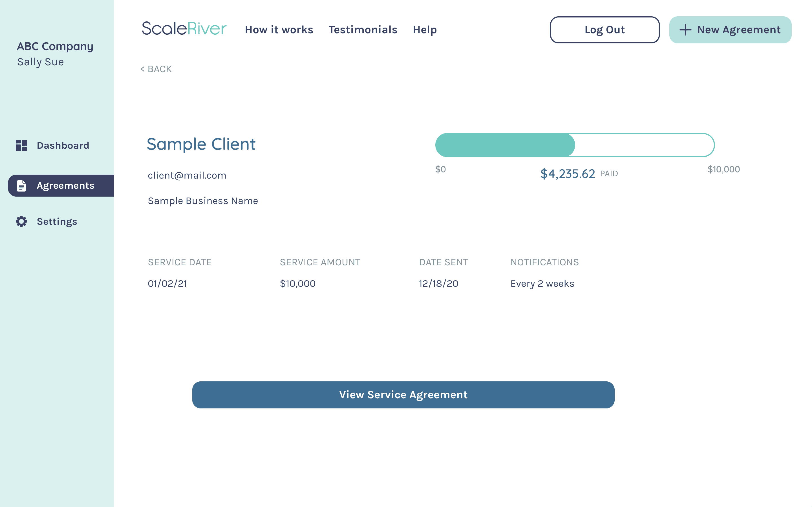This screenshot has height=507, width=812.
Task: Open Settings from the sidebar
Action: [x=57, y=221]
